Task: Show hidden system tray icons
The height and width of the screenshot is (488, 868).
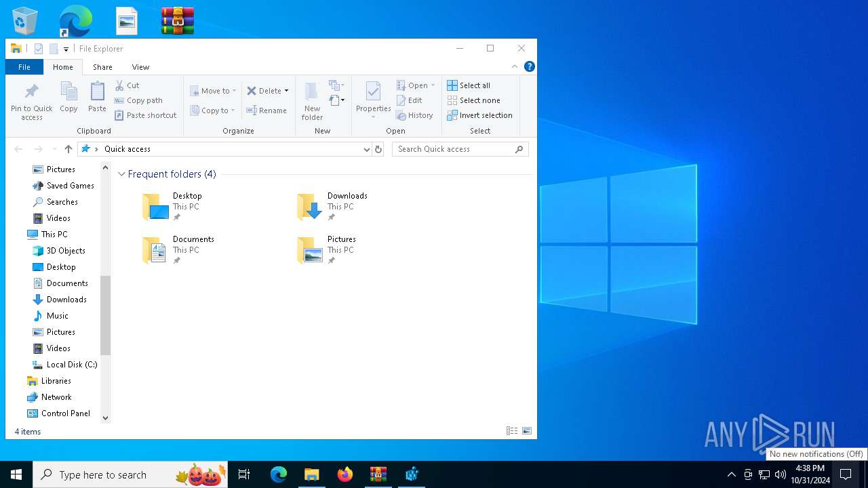Action: click(731, 474)
